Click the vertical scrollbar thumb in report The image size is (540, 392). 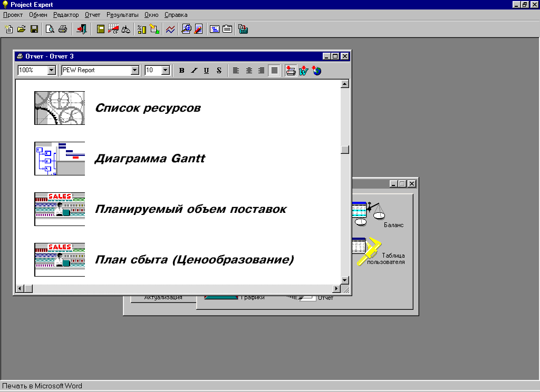345,149
